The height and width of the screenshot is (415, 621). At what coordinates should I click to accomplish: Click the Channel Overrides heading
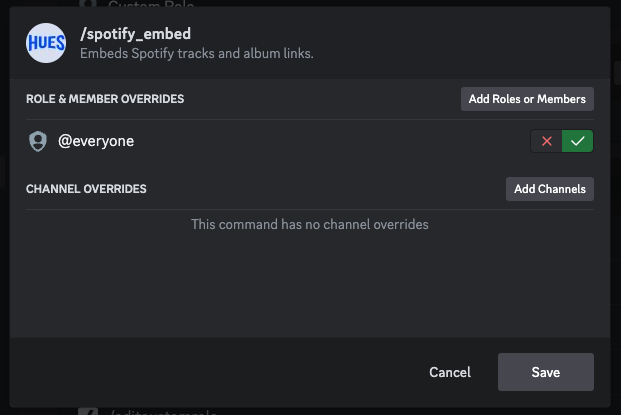86,189
